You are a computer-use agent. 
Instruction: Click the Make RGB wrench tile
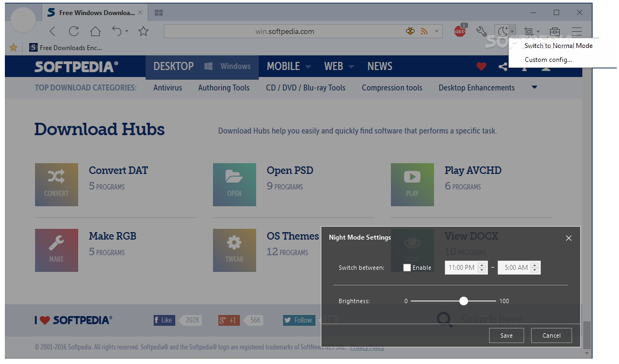coord(57,250)
